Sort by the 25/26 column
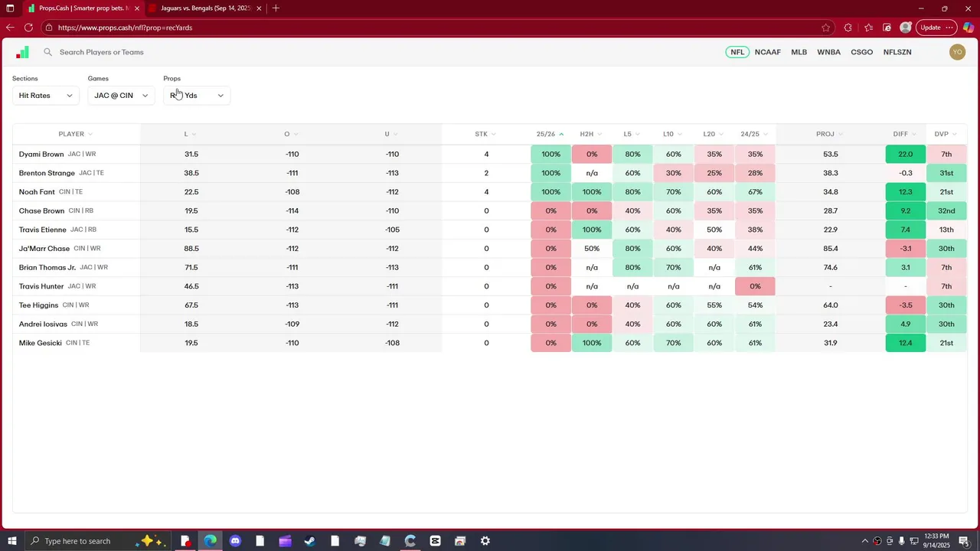980x551 pixels. pos(550,134)
